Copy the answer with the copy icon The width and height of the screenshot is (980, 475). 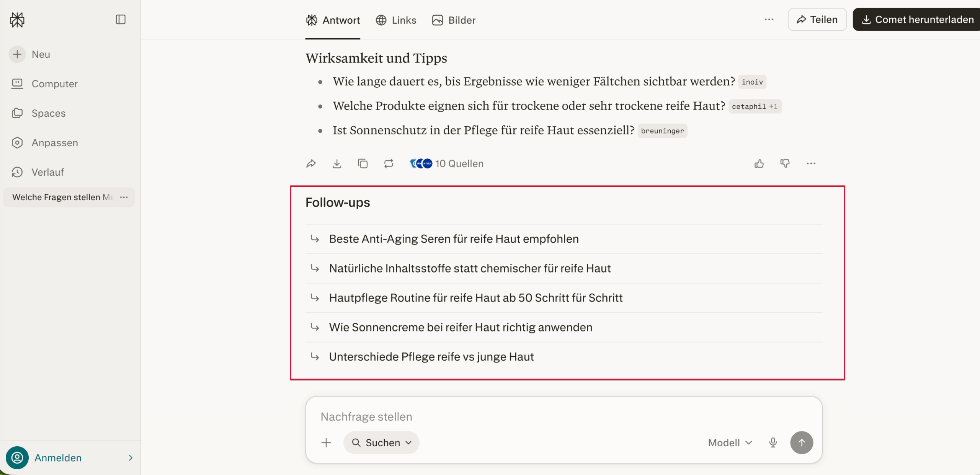click(x=363, y=164)
